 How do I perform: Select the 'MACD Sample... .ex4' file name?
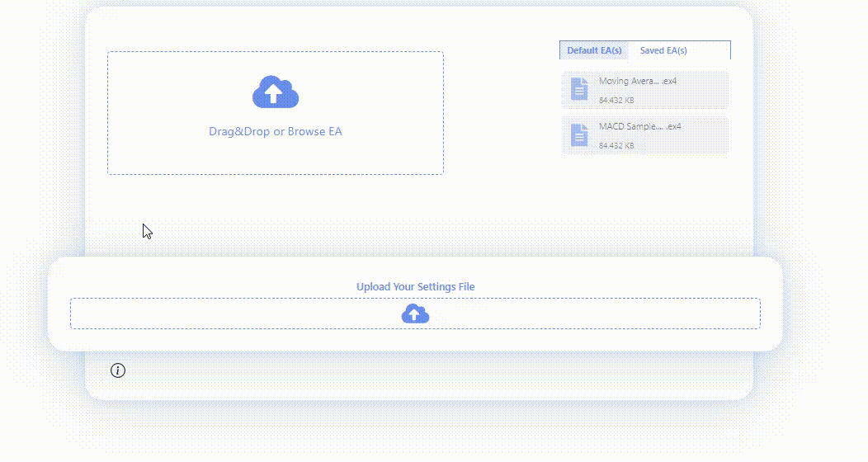point(640,126)
